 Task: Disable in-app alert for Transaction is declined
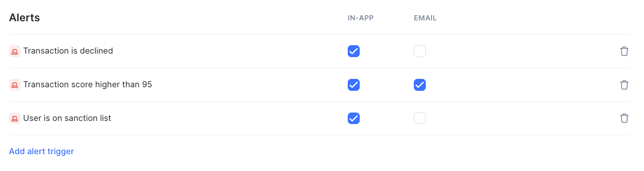click(353, 51)
